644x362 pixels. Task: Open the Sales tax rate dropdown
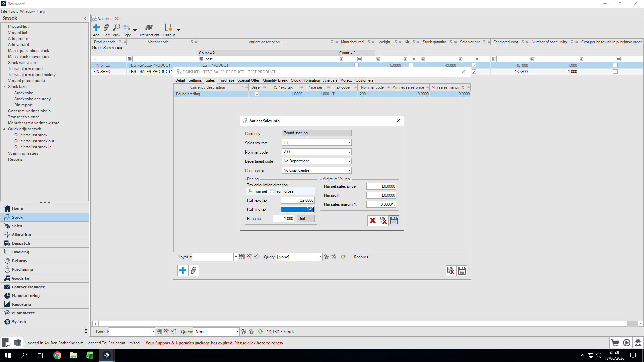[349, 142]
